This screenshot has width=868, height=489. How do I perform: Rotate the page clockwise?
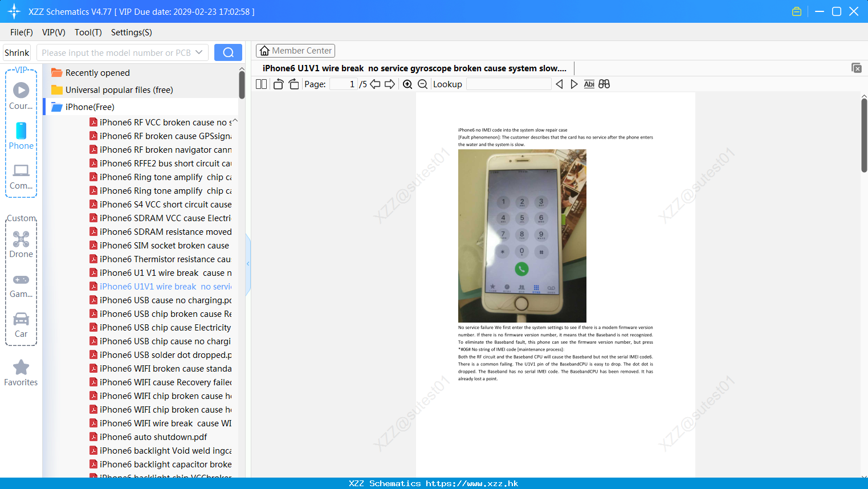tap(294, 84)
